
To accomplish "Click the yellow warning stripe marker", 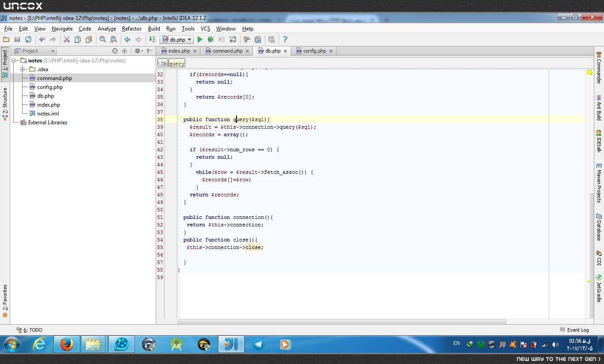I will (589, 281).
